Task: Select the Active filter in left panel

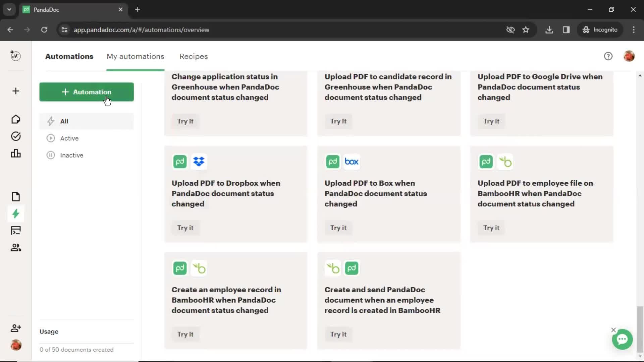Action: [69, 138]
